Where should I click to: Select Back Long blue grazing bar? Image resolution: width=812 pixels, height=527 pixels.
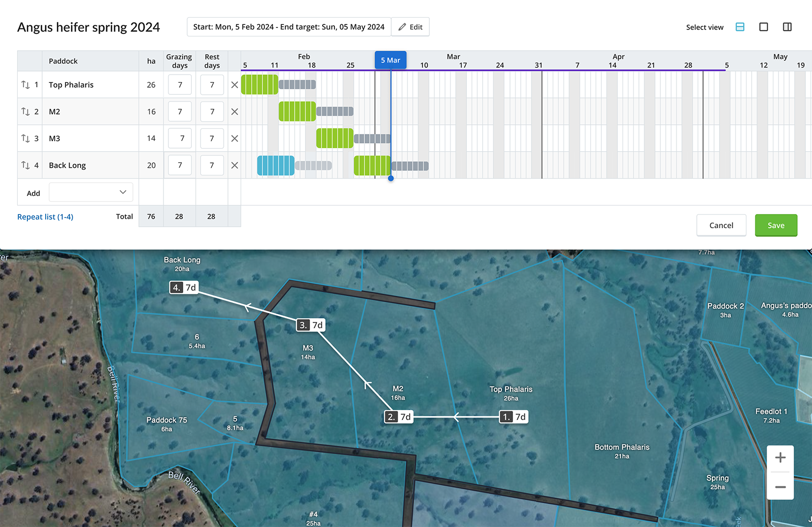coord(276,165)
